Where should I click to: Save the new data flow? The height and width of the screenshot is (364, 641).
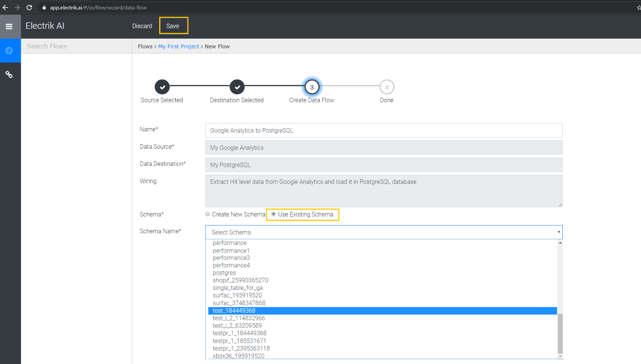[x=174, y=26]
